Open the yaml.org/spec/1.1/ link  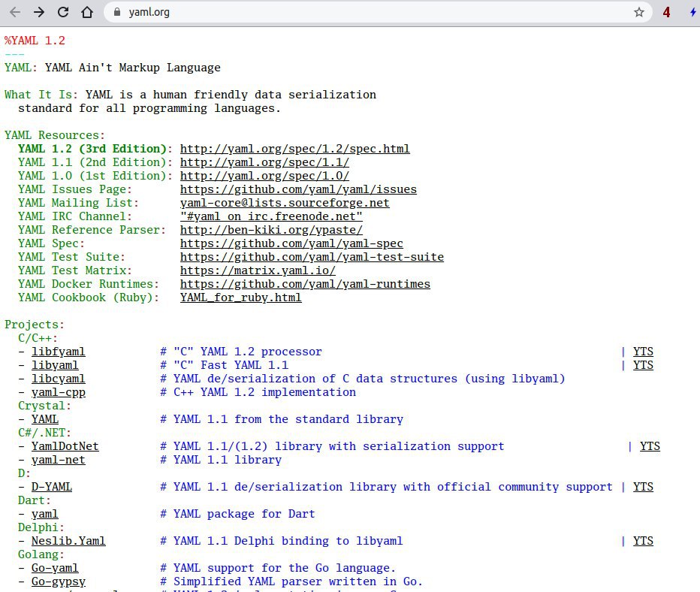tap(264, 162)
